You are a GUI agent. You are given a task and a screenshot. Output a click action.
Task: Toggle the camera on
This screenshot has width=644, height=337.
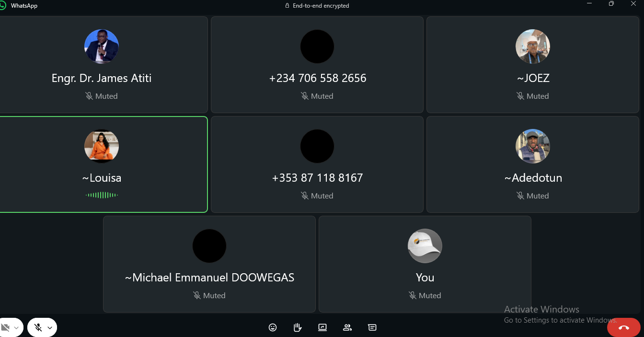click(x=5, y=327)
